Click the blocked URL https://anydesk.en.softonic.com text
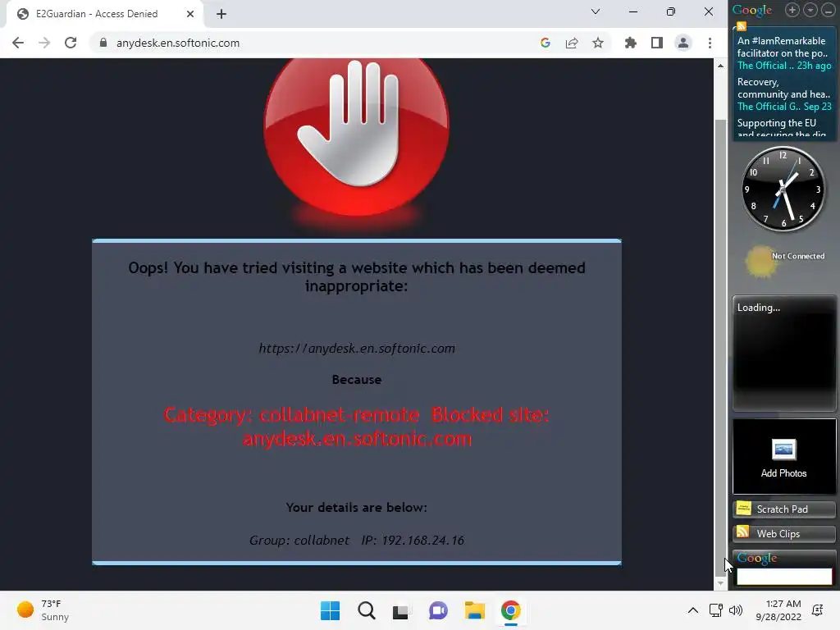This screenshot has width=840, height=630. coord(357,348)
